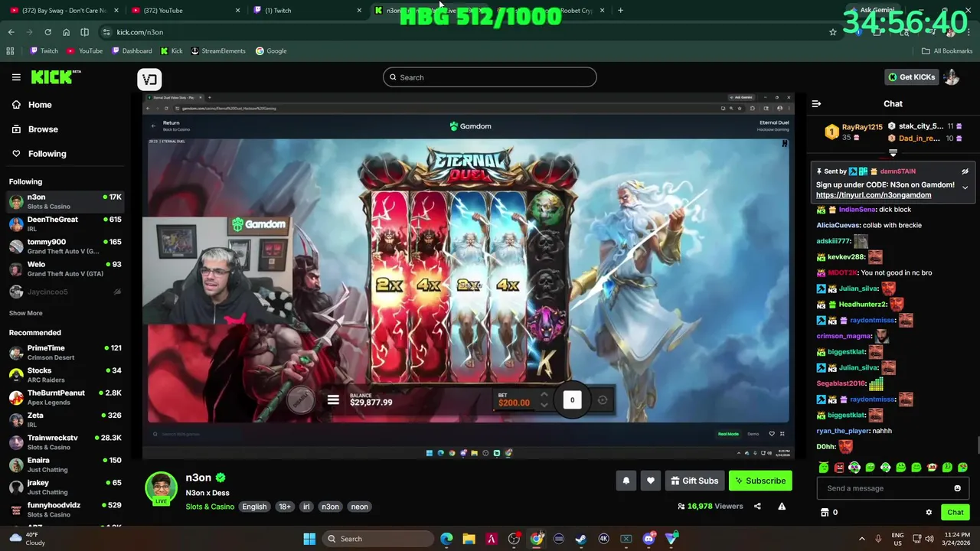Open Welo channel in the sidebar
The image size is (980, 551).
click(65, 269)
